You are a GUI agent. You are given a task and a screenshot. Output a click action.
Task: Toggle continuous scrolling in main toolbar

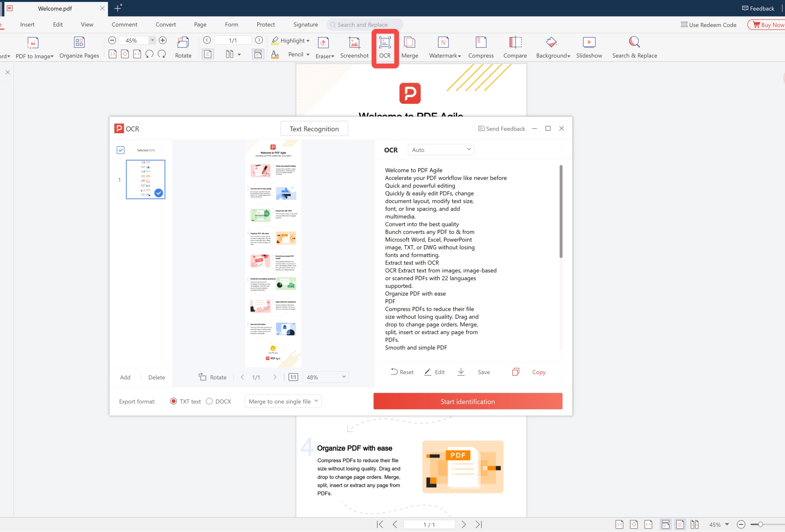pyautogui.click(x=258, y=54)
